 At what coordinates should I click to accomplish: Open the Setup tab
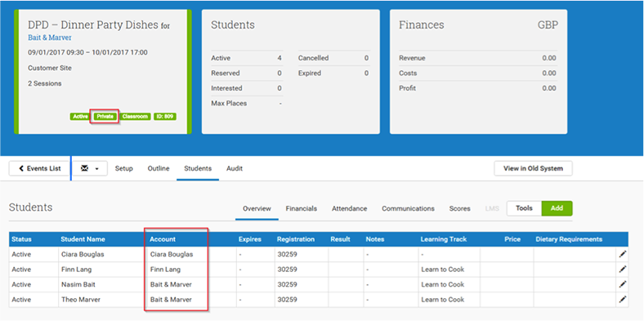pyautogui.click(x=123, y=168)
